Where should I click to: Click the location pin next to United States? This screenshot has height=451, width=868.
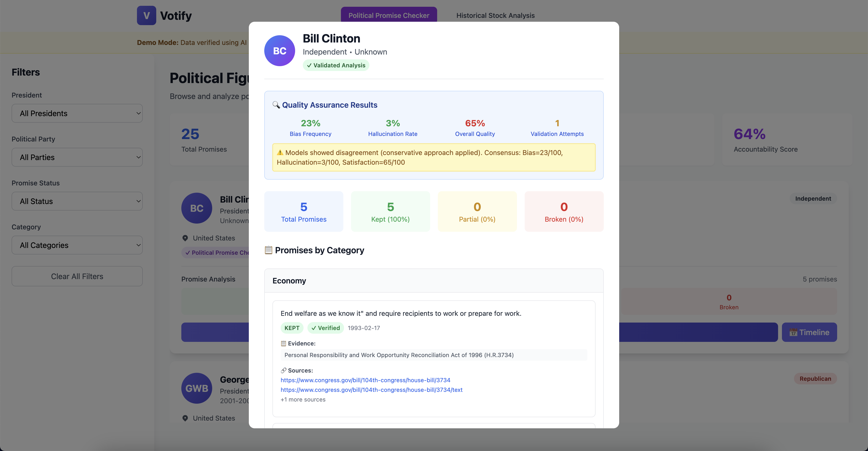pos(185,238)
